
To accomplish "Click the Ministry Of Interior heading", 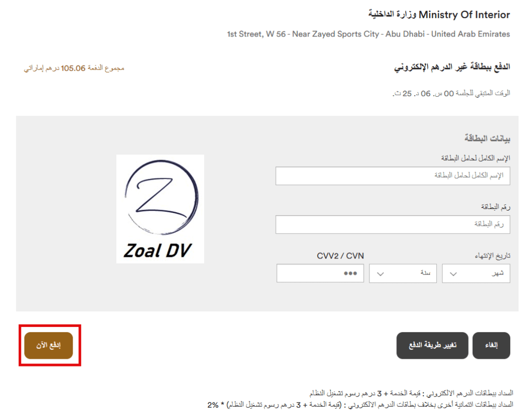I will click(440, 15).
